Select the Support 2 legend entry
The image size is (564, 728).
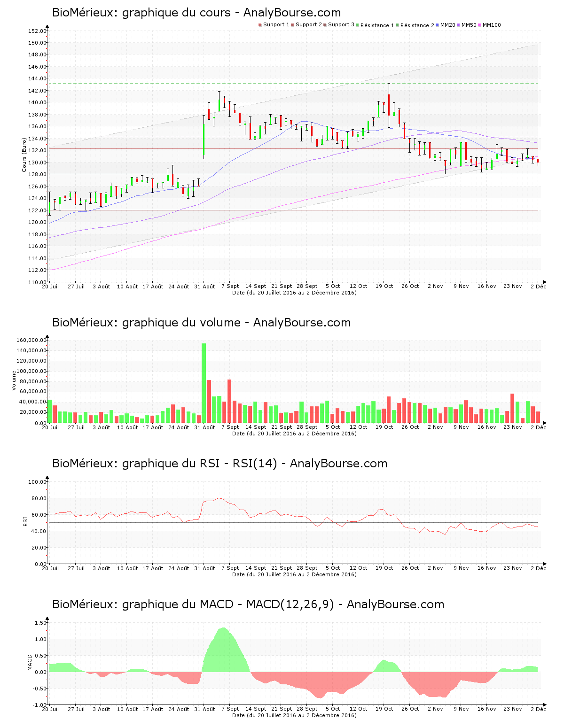pyautogui.click(x=306, y=25)
